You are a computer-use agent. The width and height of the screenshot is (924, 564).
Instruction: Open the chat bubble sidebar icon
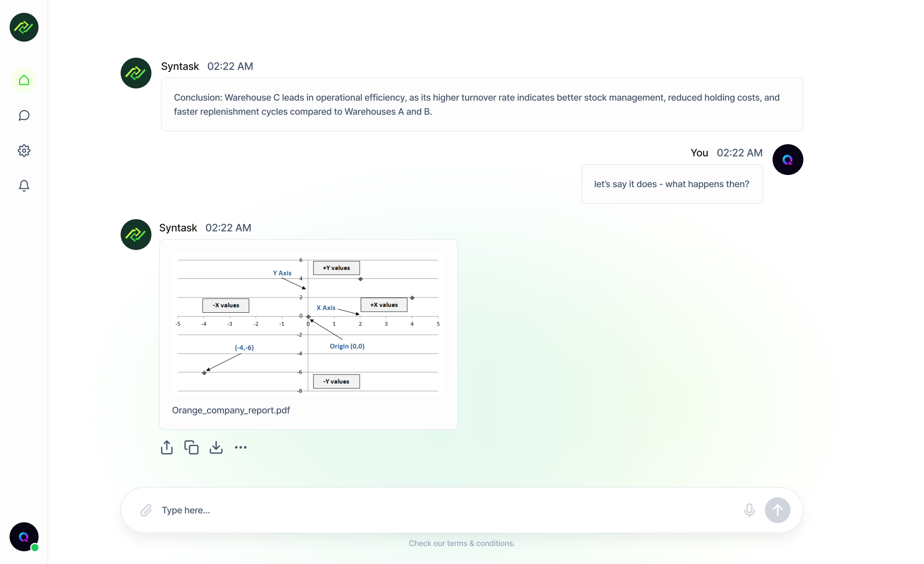(24, 115)
